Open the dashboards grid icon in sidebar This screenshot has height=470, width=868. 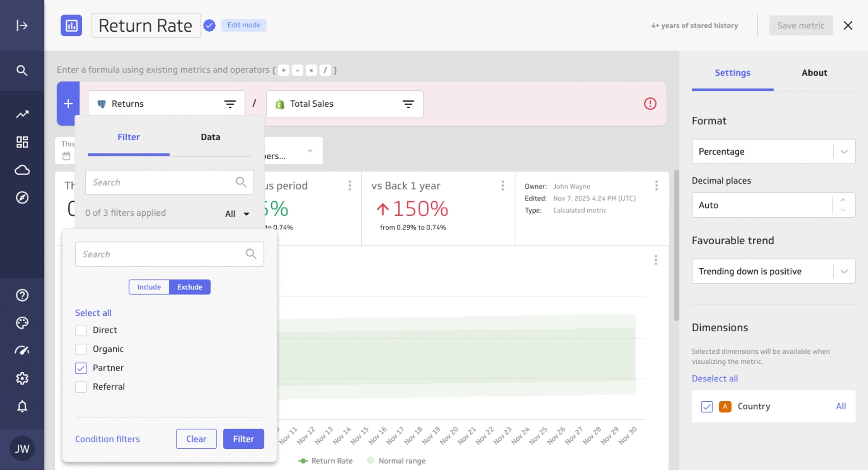22,142
